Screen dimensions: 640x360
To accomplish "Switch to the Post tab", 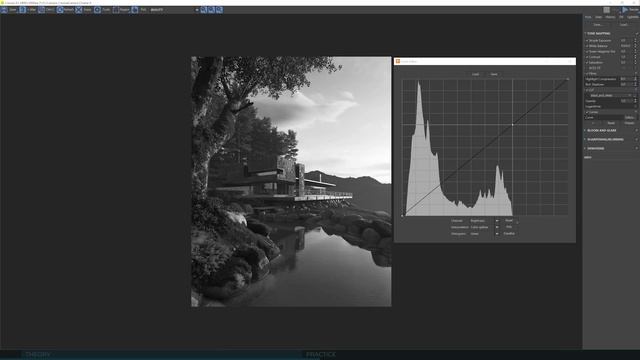I will pyautogui.click(x=588, y=17).
